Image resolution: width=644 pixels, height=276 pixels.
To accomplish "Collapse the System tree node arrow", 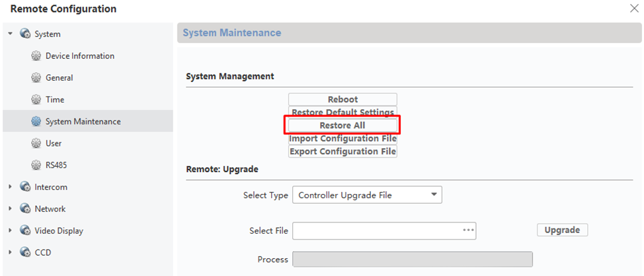I will coord(10,34).
